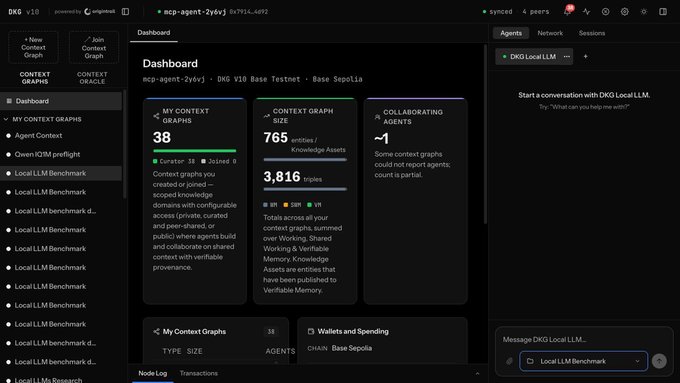The width and height of the screenshot is (680, 383).
Task: Click the entities bar under 765
Action: pos(305,160)
